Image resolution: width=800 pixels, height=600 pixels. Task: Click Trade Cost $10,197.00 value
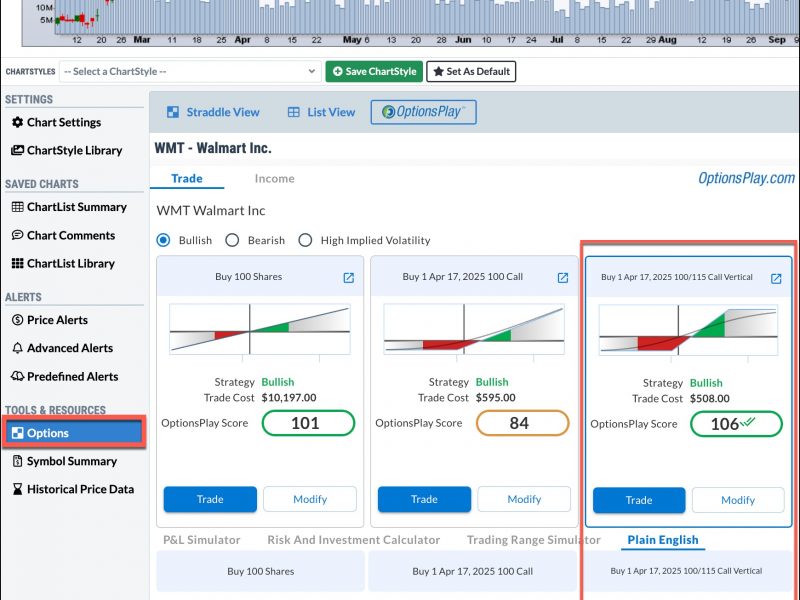[x=289, y=397]
